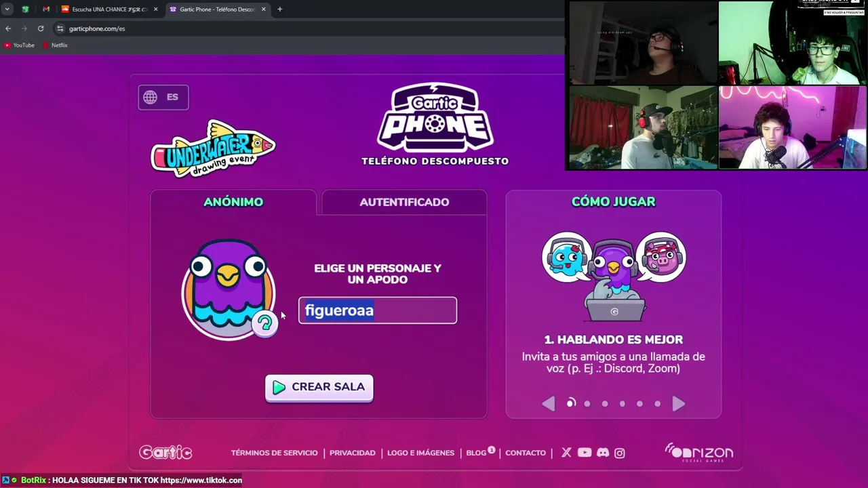Open the YouTube social icon in footer
Image resolution: width=868 pixels, height=488 pixels.
pos(585,453)
